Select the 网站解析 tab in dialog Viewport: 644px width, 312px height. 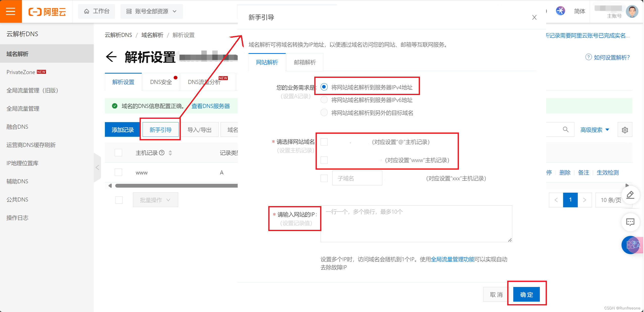(x=267, y=62)
